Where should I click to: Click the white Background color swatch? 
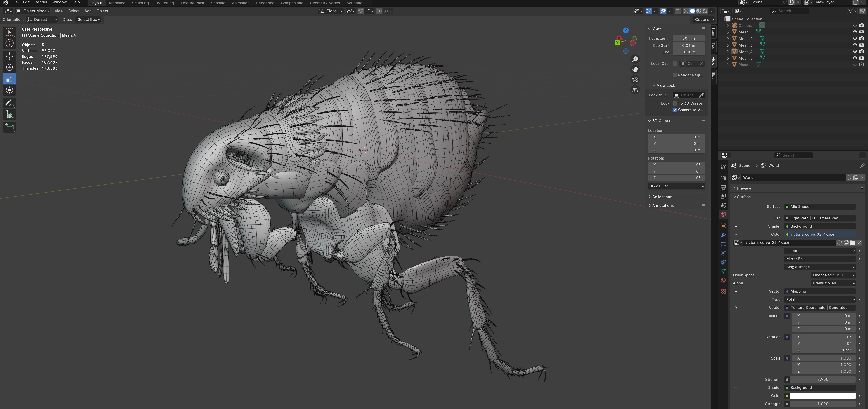tap(823, 396)
